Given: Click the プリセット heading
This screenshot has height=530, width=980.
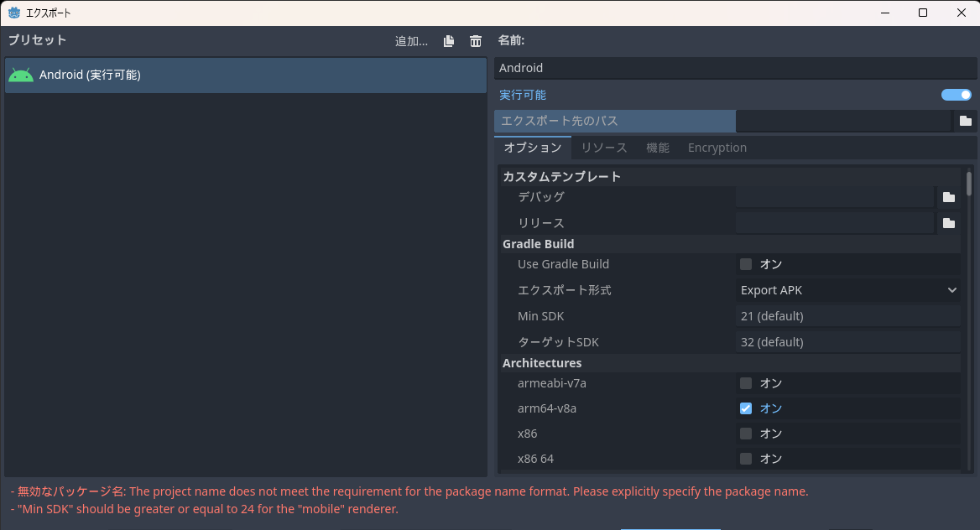Looking at the screenshot, I should (37, 40).
